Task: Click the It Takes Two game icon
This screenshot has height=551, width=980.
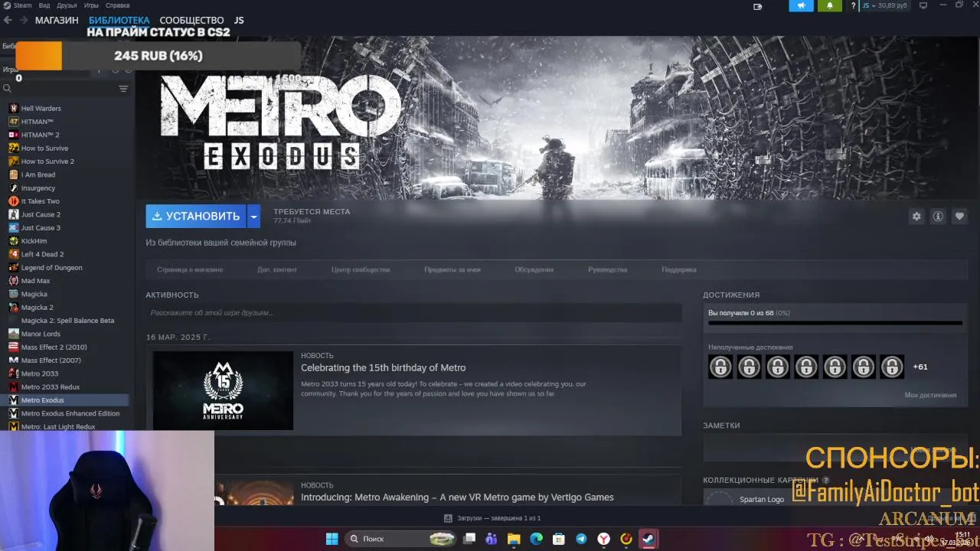Action: (13, 201)
